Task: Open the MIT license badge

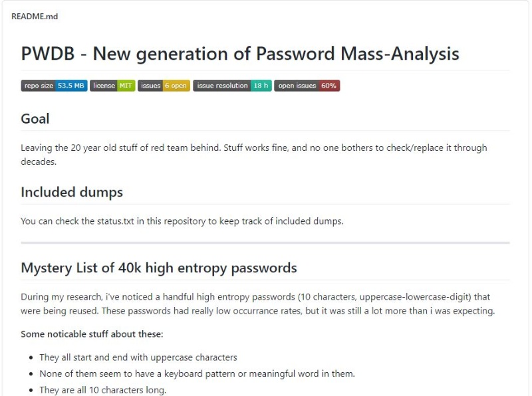Action: (112, 86)
